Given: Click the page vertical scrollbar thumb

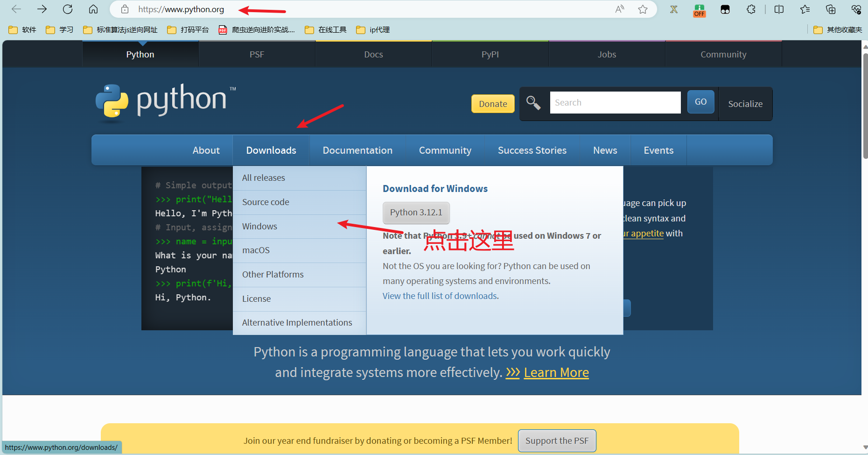Looking at the screenshot, I should [x=865, y=106].
